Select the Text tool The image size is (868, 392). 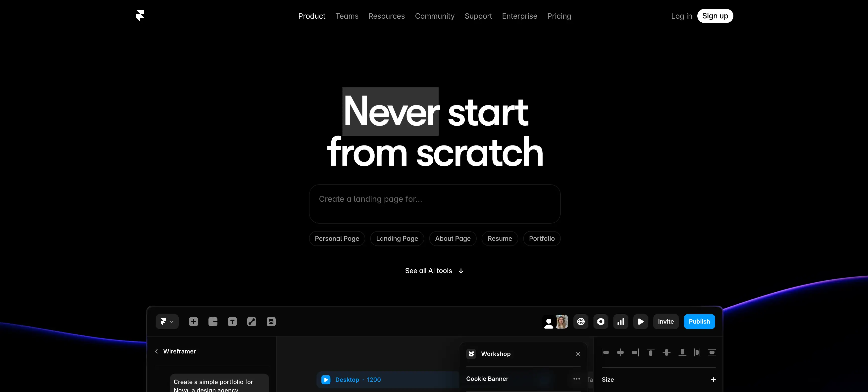[x=232, y=322]
